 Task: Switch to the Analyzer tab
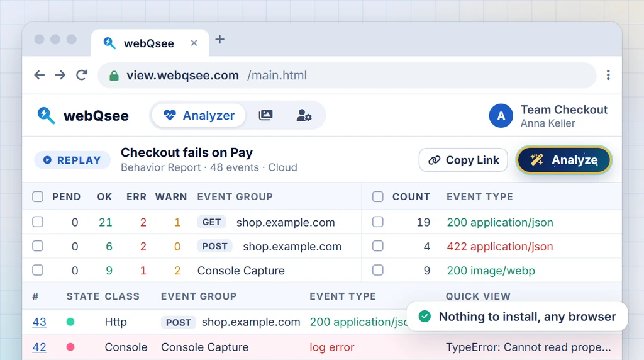click(199, 115)
